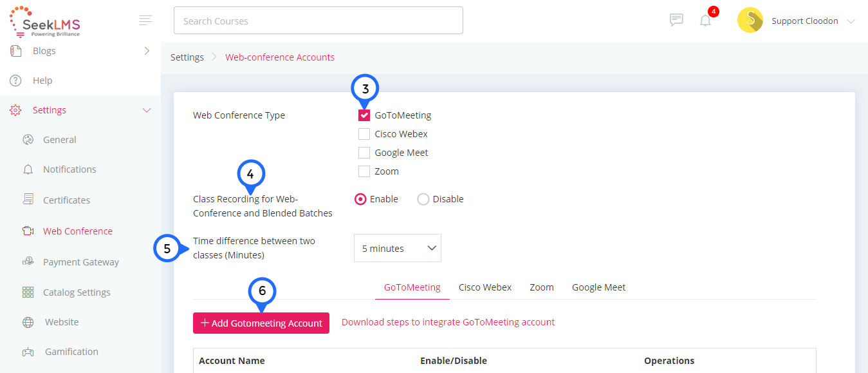Click the Settings gear icon
This screenshot has width=868, height=373.
(16, 110)
